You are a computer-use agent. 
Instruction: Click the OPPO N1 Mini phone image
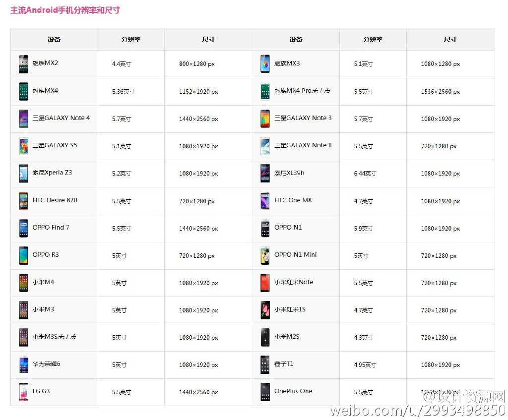click(x=265, y=255)
